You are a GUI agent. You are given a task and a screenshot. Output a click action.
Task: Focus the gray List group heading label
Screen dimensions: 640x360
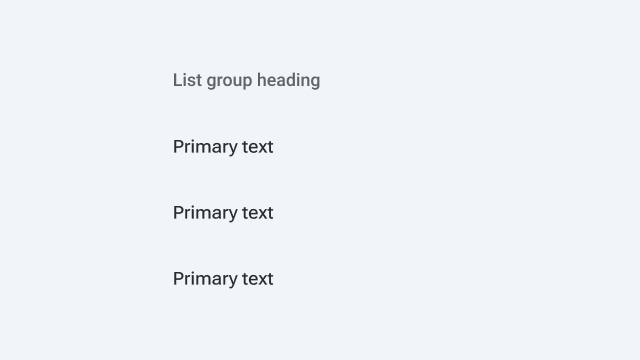246,80
